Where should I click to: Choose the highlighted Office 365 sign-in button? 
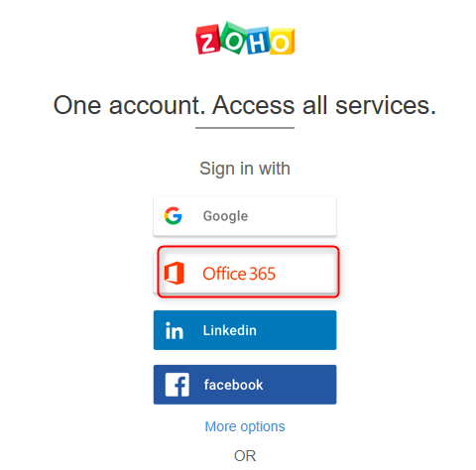coord(248,272)
